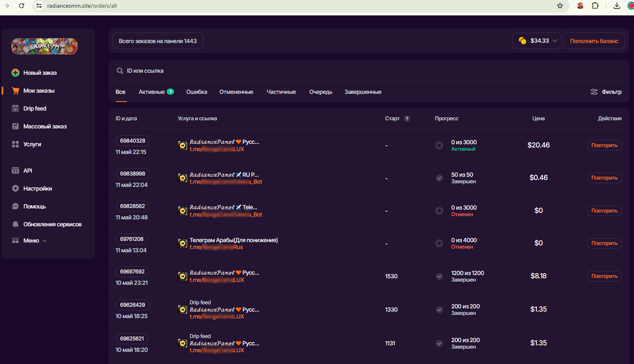Viewport: 634px width, 364px height.
Task: Click the Help chat bubble icon
Action: 15,206
